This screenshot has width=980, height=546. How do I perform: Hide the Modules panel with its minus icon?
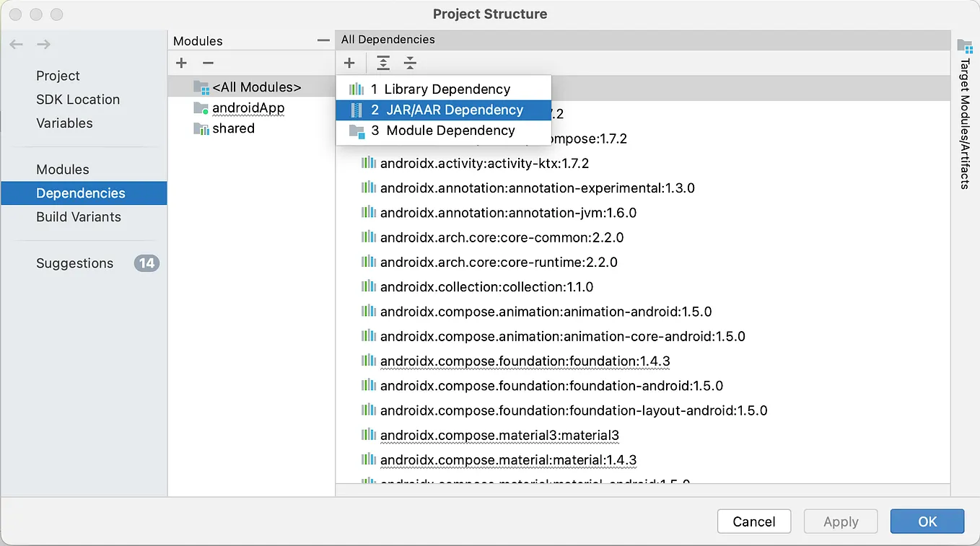[x=323, y=40]
